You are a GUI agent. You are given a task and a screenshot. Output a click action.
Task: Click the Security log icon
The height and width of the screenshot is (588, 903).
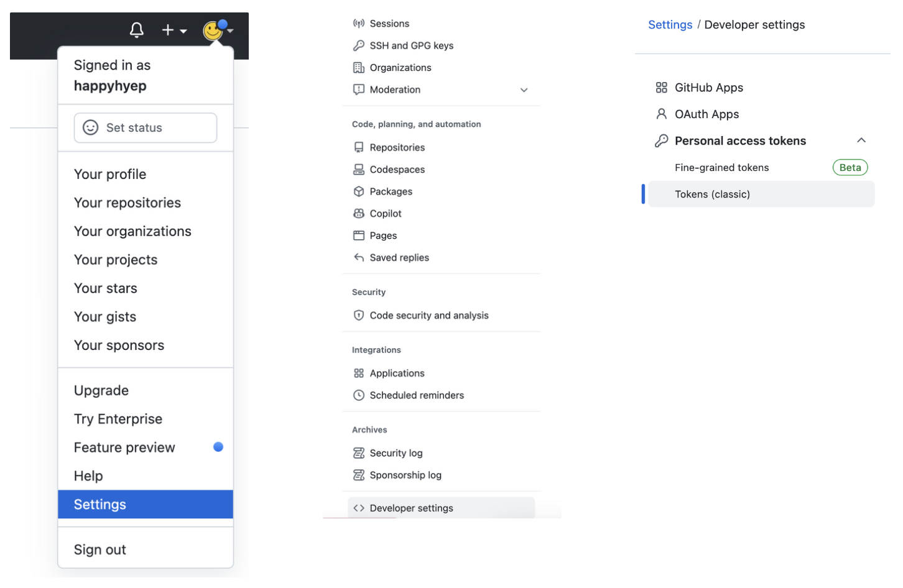[x=359, y=453]
